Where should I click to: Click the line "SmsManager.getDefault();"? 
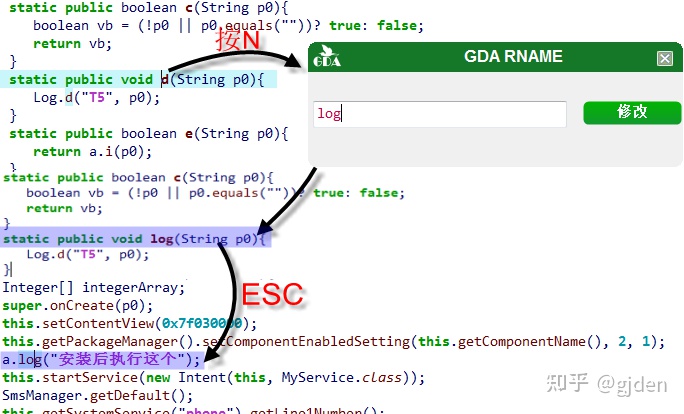point(97,396)
